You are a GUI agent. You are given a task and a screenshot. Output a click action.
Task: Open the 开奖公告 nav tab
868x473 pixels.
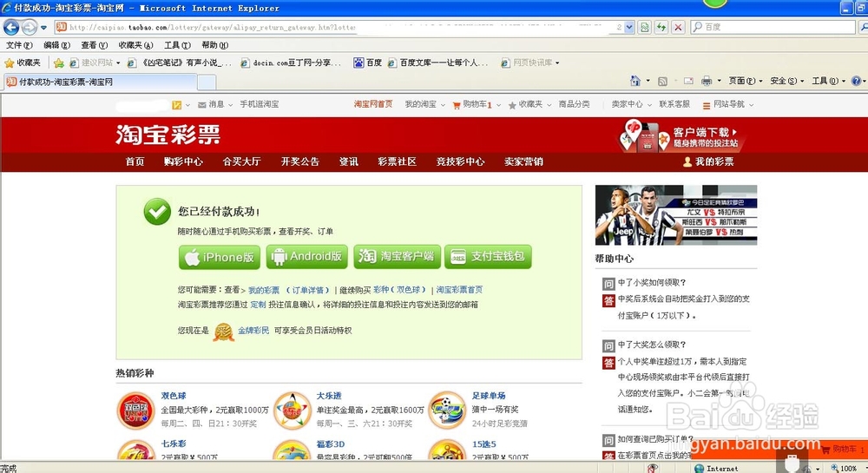[300, 161]
